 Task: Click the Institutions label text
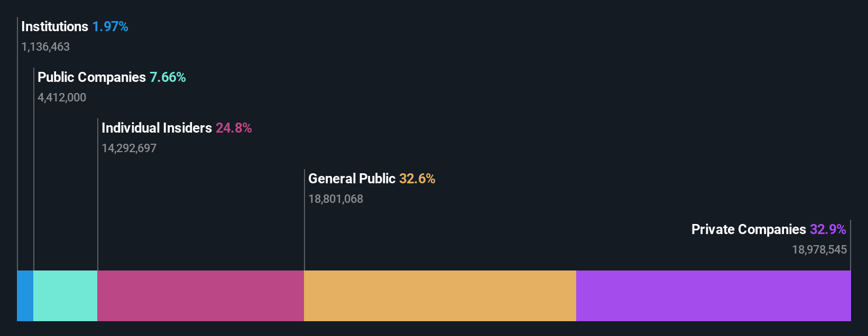point(55,26)
